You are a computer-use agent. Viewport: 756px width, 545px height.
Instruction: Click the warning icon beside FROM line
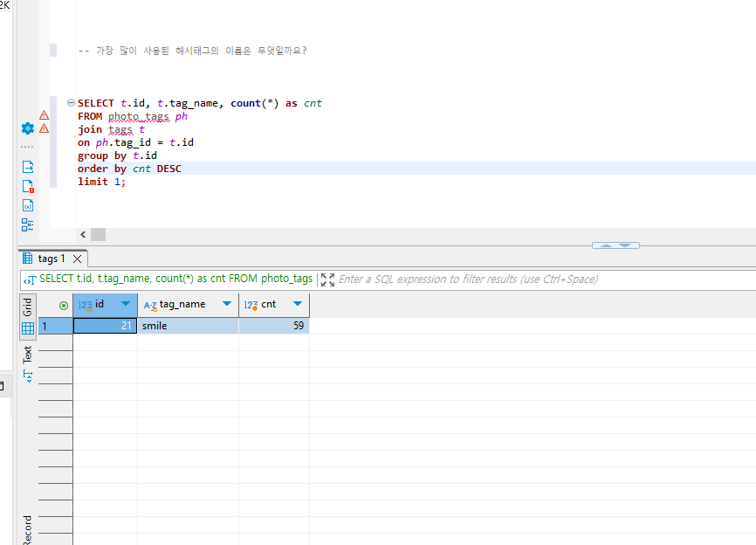(44, 115)
